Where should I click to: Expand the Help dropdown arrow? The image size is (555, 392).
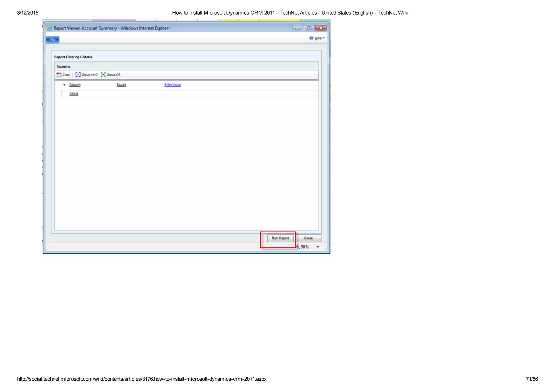coord(324,38)
